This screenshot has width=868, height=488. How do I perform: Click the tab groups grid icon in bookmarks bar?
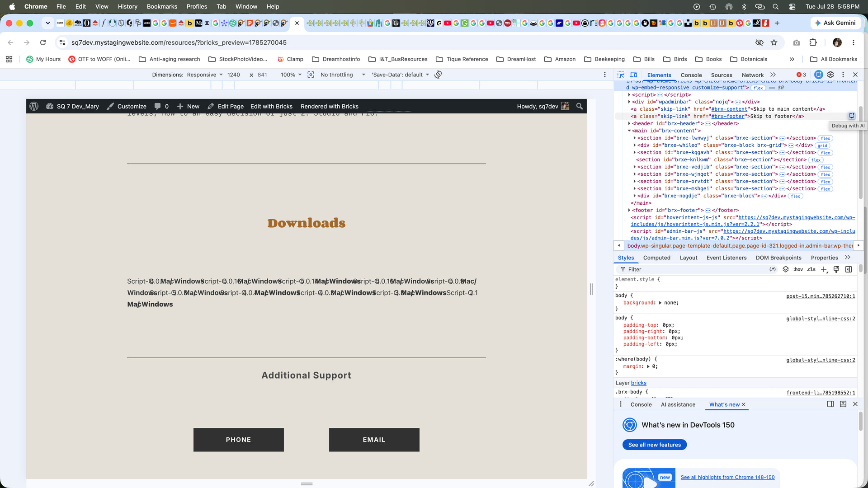point(9,59)
